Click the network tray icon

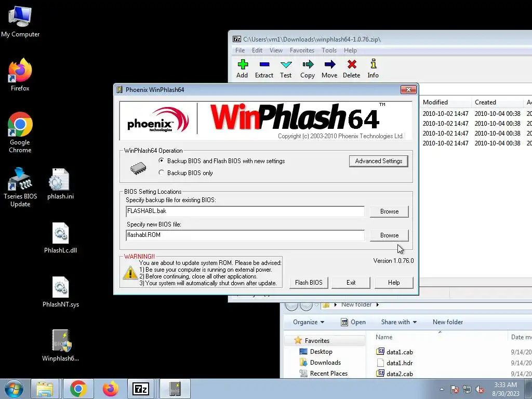(x=467, y=390)
